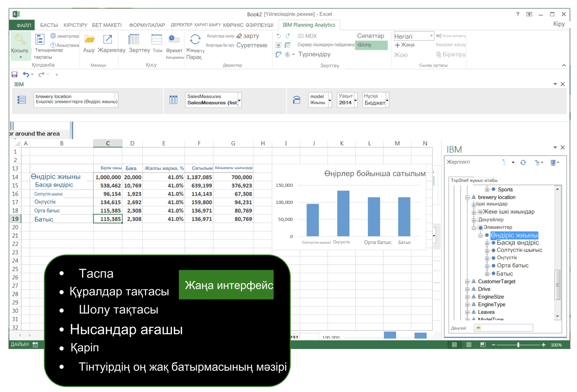Screen dimensions: 577x392
Task: Click the Қосылу key icon
Action: click(x=19, y=39)
